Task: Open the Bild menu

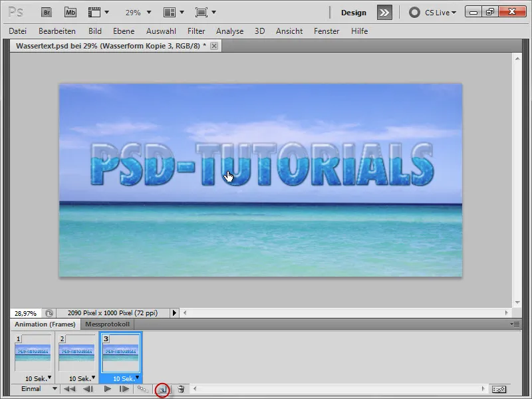Action: point(95,31)
